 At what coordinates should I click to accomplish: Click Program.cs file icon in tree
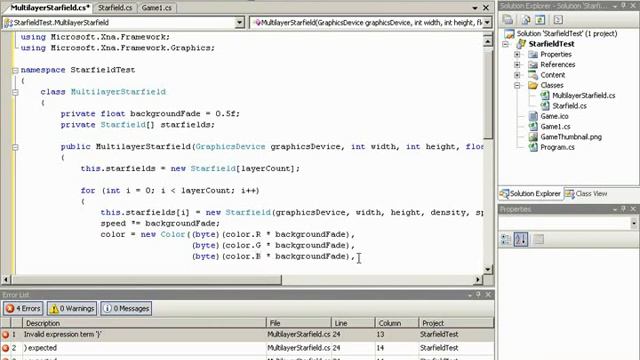533,147
